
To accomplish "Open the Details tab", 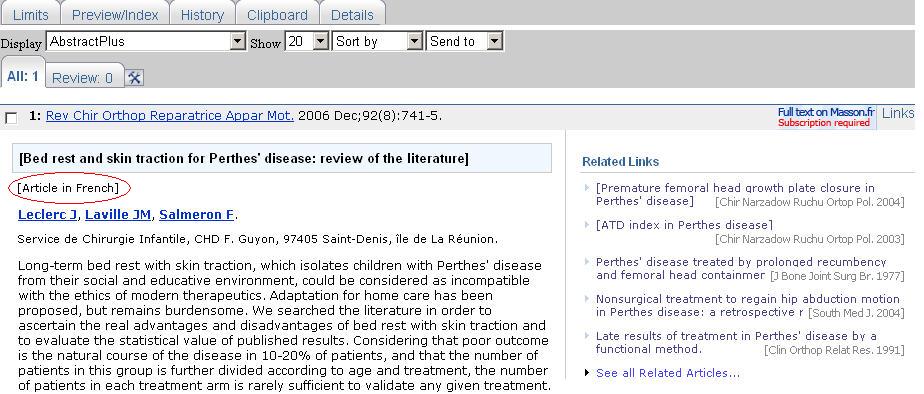I will [352, 14].
